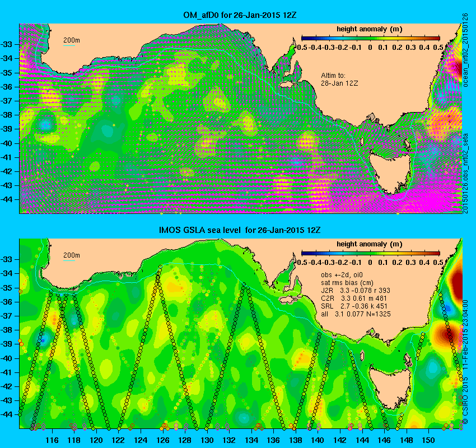
Task: Click the -0.5 tick label on OM_afD0 color bar
Action: point(302,48)
